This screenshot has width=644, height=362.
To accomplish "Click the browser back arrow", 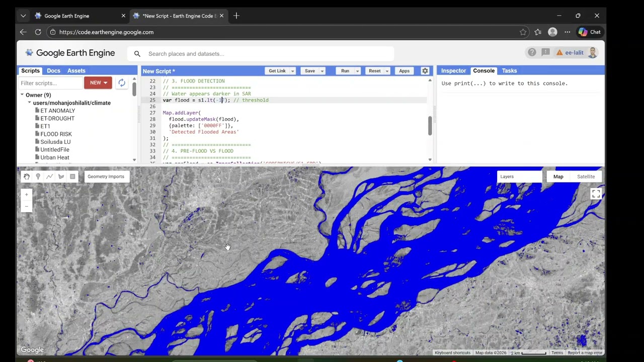I will tap(23, 32).
